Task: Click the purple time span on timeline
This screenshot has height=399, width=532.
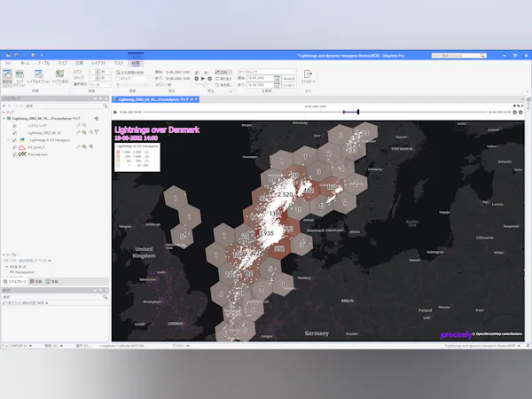Action: pyautogui.click(x=351, y=112)
